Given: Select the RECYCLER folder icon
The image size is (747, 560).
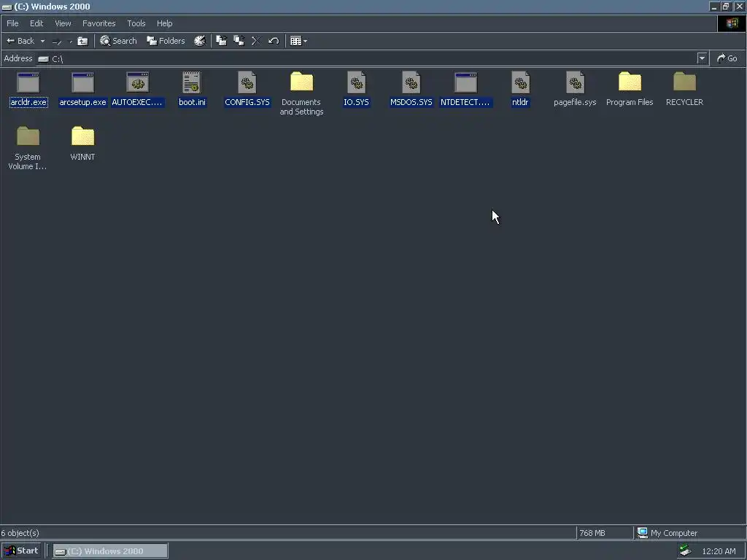Looking at the screenshot, I should [x=684, y=82].
